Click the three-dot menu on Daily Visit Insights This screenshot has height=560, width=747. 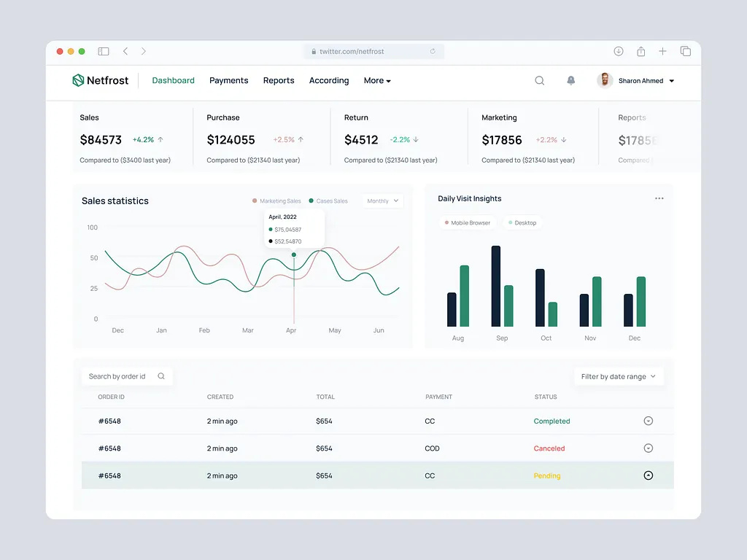click(659, 198)
